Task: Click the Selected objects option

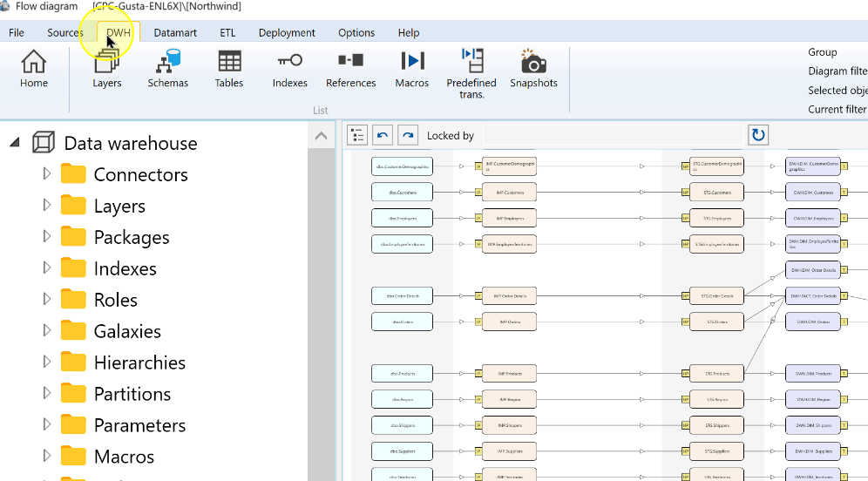Action: coord(837,91)
